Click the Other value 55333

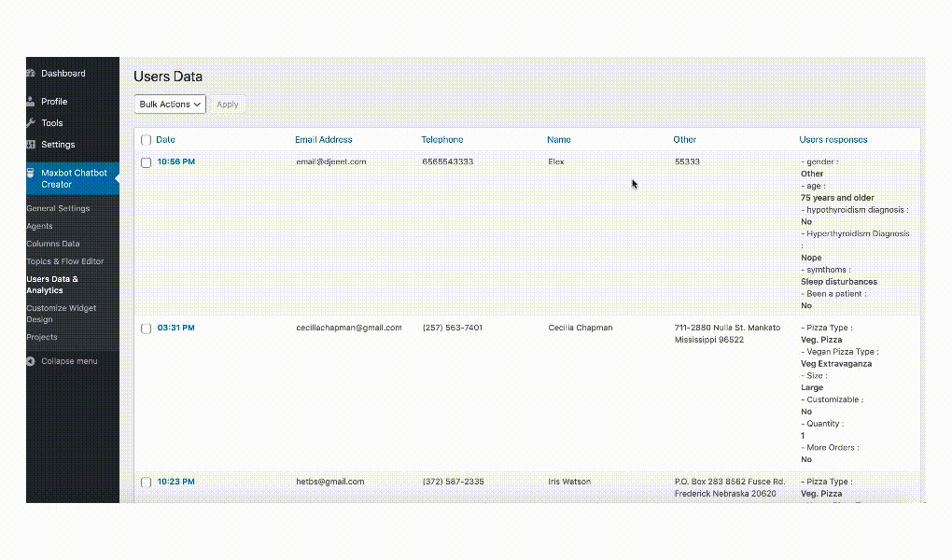click(x=687, y=161)
